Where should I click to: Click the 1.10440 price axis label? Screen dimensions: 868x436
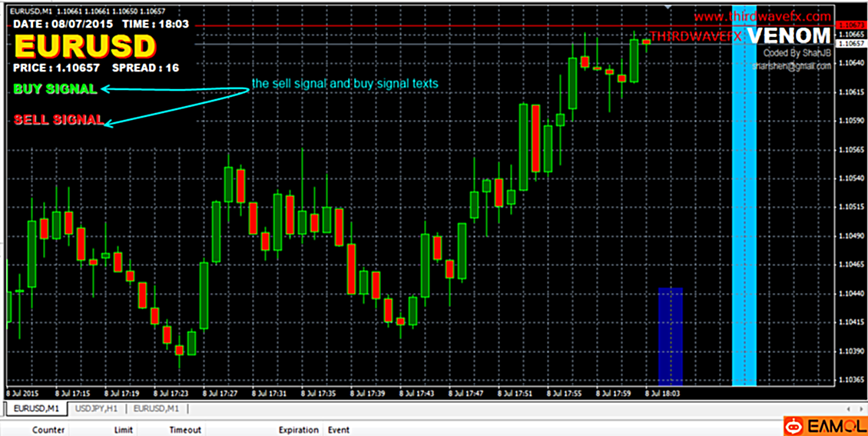(850, 294)
